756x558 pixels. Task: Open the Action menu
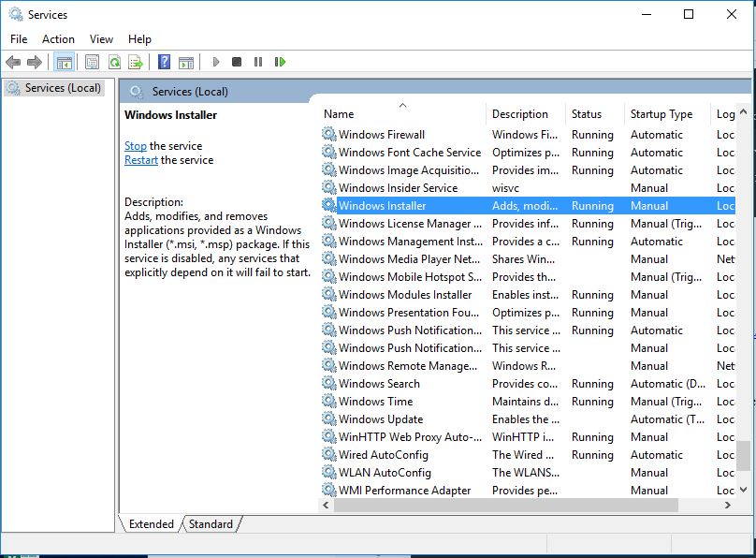click(58, 38)
